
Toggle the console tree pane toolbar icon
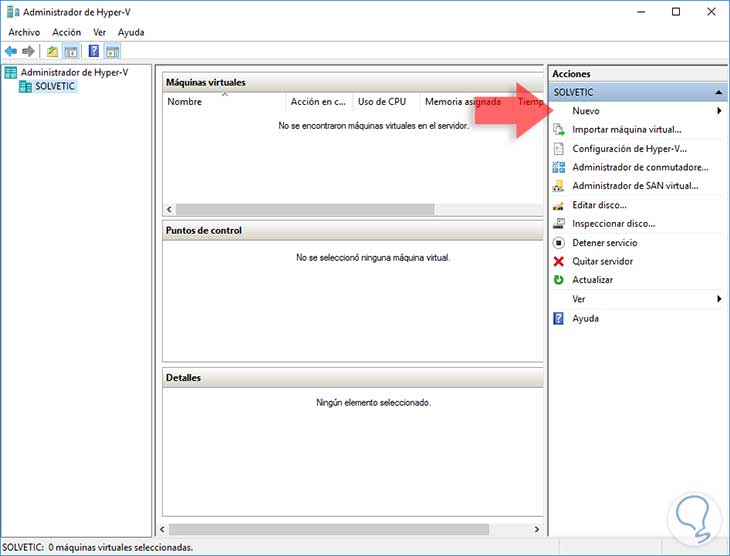click(71, 51)
